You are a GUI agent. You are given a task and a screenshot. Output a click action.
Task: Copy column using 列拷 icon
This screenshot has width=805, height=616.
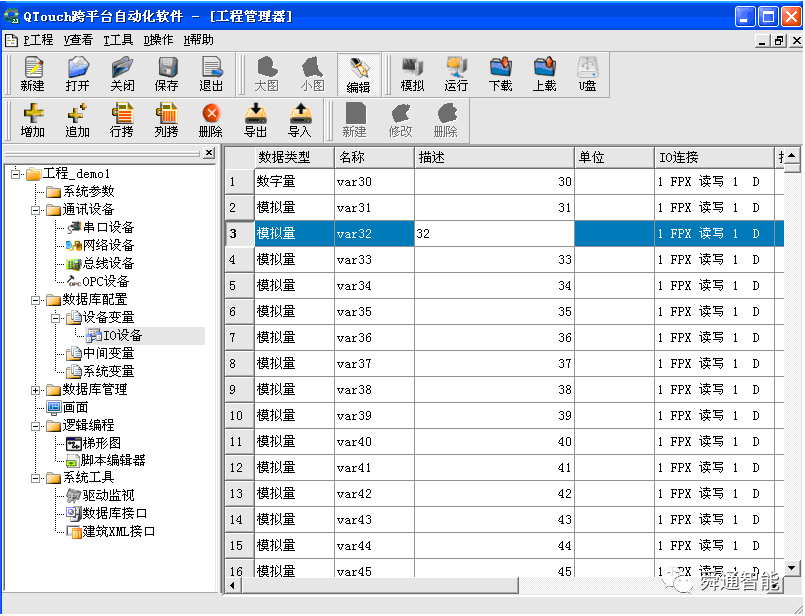point(167,120)
